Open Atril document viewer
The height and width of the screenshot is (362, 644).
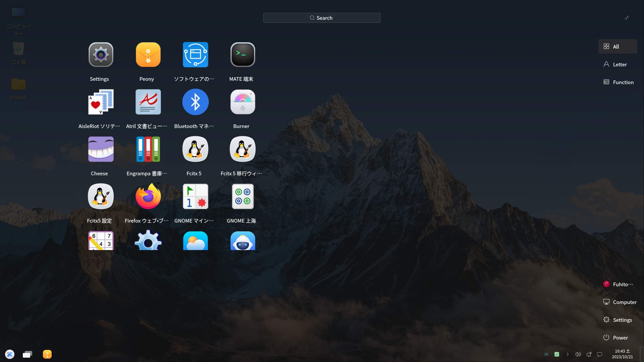coord(148,102)
